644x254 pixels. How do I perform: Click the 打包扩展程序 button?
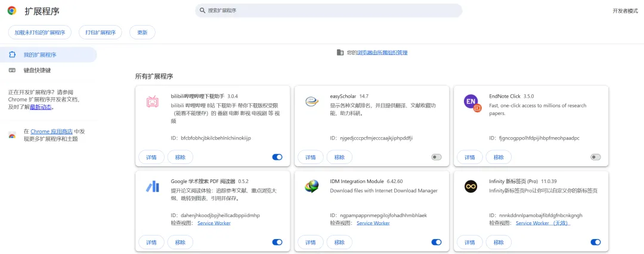tap(101, 32)
